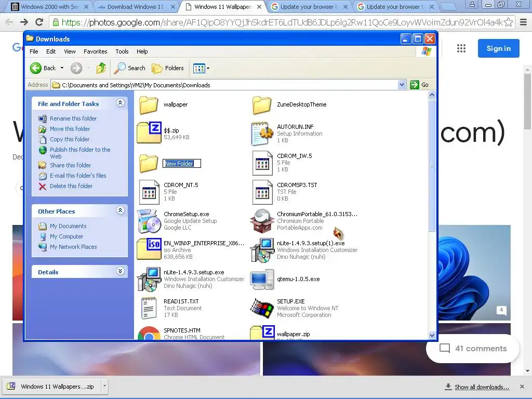Select the $$.zip archive icon

tap(149, 132)
